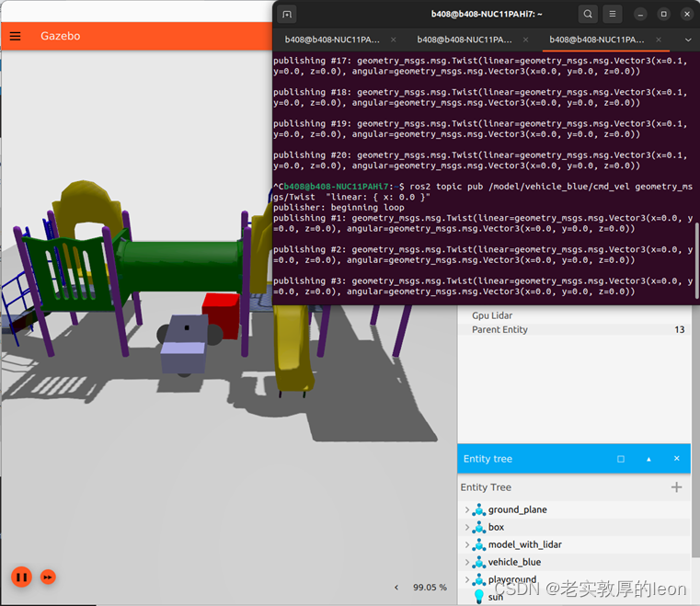The image size is (700, 606).
Task: Select model_with_lidar in Entity Tree
Action: (525, 544)
